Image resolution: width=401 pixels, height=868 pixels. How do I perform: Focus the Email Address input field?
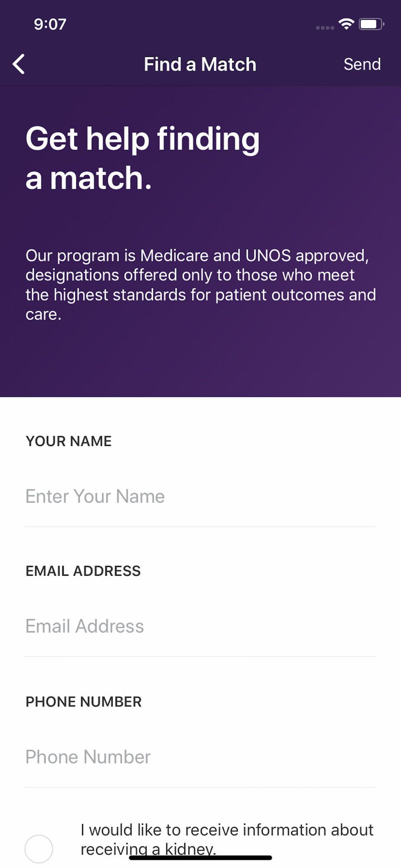coord(200,626)
